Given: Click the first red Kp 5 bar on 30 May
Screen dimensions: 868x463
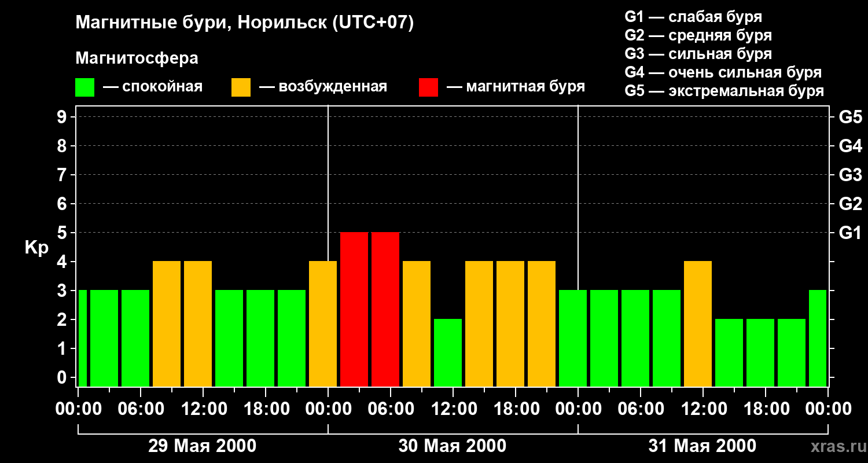Looking at the screenshot, I should pos(354,309).
